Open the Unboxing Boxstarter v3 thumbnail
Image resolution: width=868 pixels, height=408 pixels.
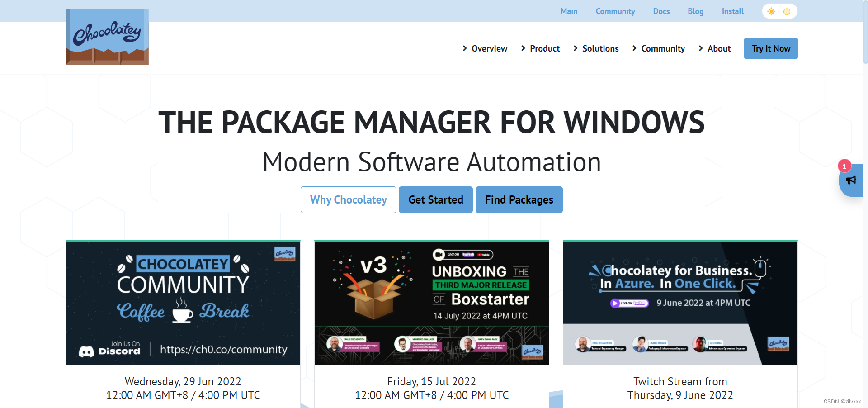pyautogui.click(x=432, y=303)
